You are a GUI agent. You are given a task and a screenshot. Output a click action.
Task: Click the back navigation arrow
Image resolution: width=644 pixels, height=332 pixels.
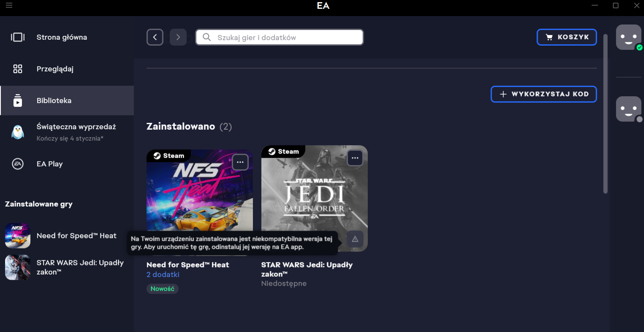[x=155, y=37]
